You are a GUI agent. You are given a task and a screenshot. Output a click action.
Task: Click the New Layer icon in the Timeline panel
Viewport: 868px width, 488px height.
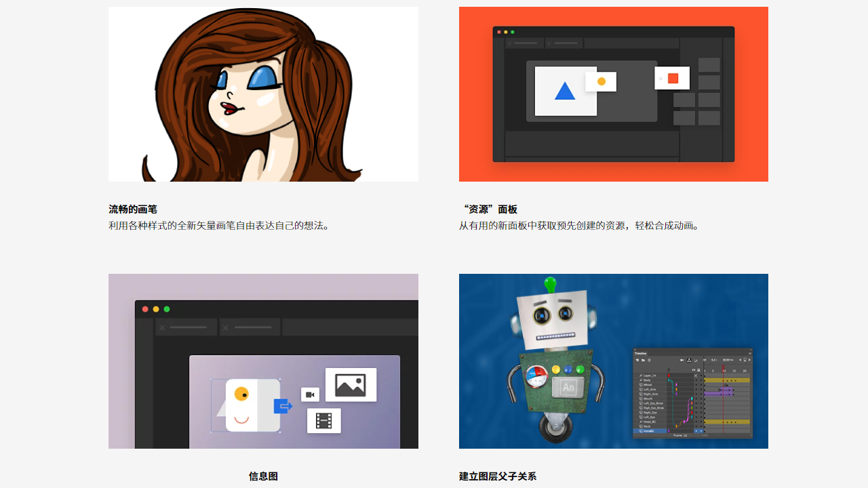pyautogui.click(x=637, y=360)
